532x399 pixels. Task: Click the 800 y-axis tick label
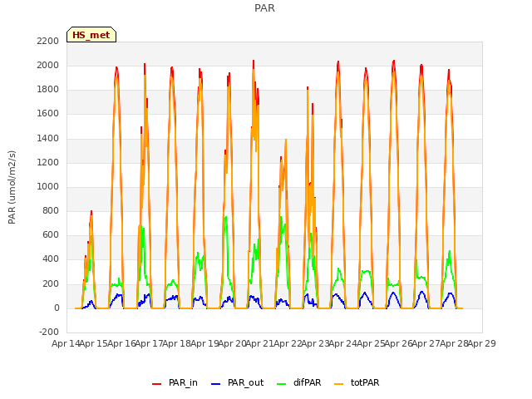coord(51,210)
